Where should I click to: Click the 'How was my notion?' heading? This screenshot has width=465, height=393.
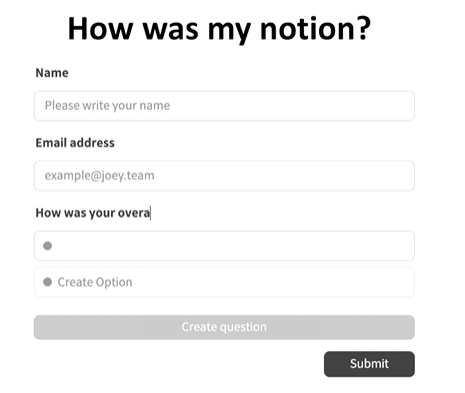click(219, 29)
